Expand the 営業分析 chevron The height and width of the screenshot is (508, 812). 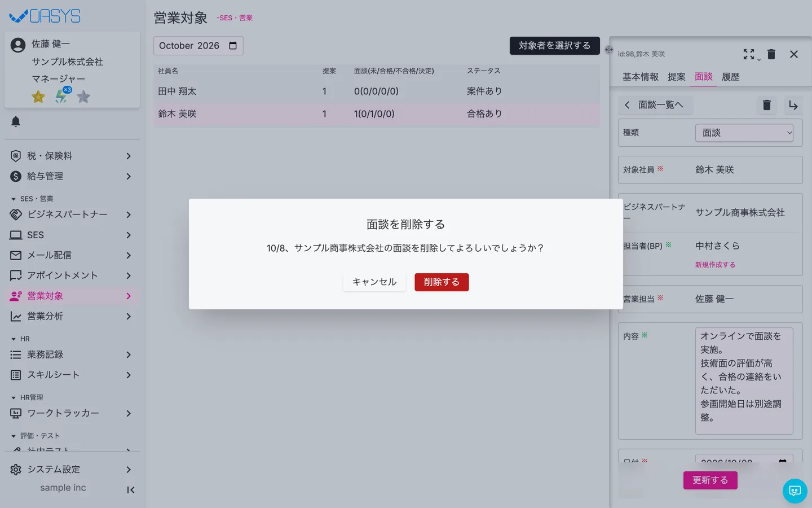tap(129, 316)
